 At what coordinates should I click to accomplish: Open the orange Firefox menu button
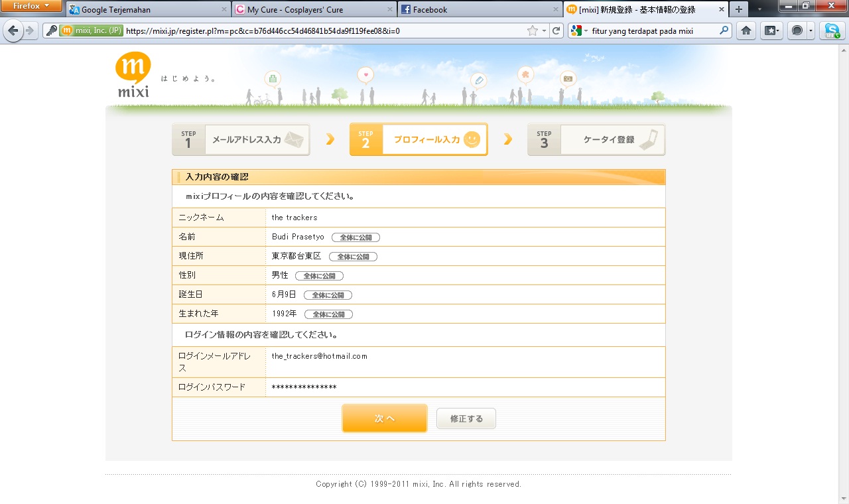tap(31, 6)
